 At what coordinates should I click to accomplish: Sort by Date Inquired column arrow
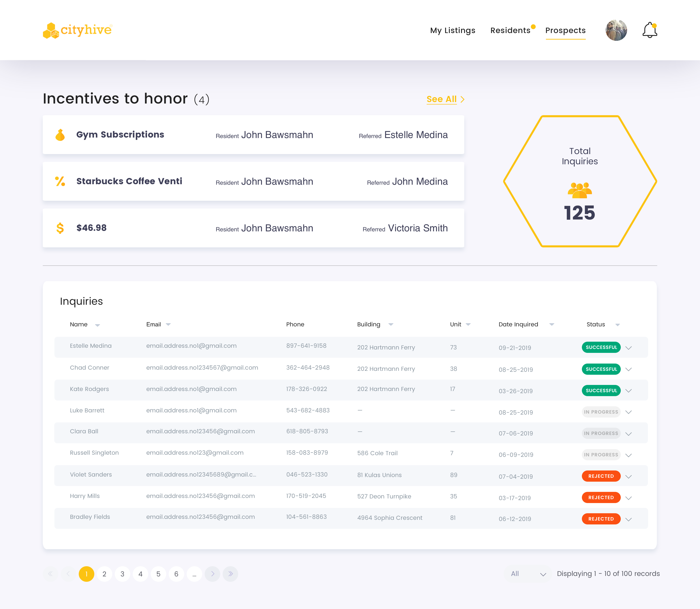tap(551, 325)
